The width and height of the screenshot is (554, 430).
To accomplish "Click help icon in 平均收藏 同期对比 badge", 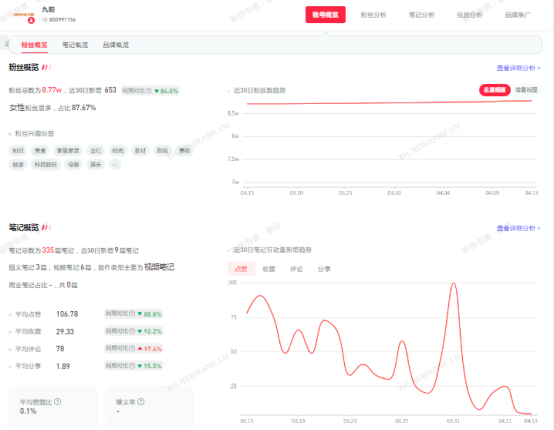I will (132, 331).
